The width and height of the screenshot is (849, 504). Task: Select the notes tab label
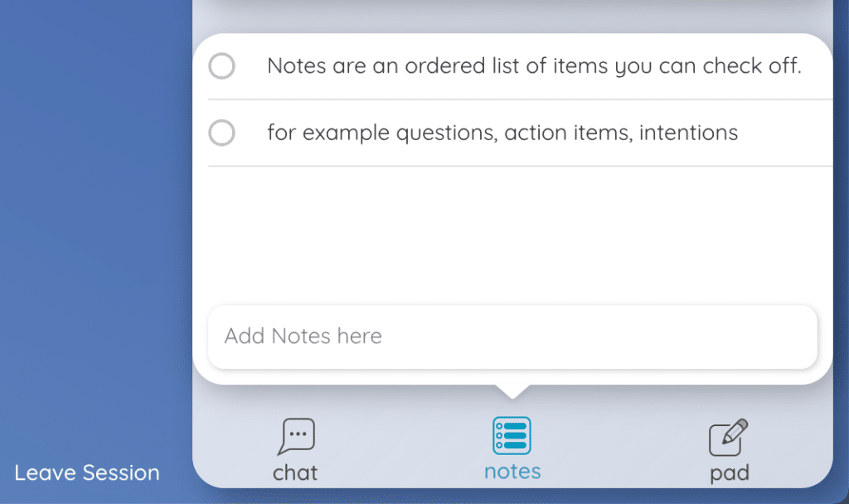tap(512, 471)
